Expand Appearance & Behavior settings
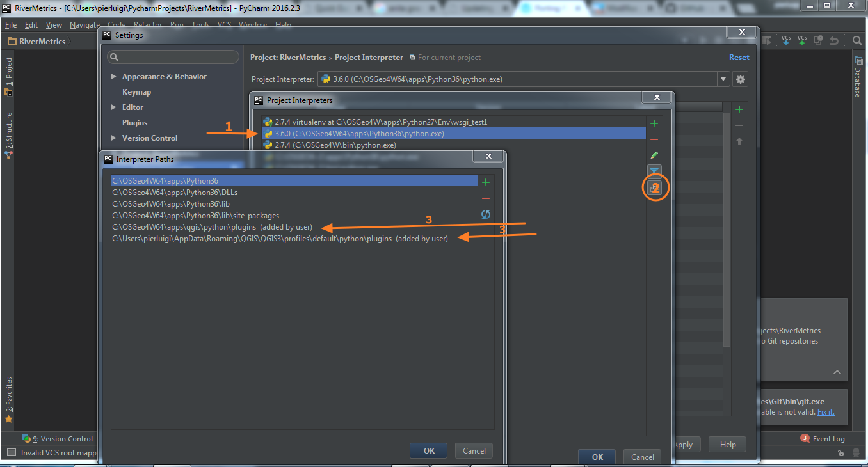The image size is (868, 467). (x=114, y=77)
